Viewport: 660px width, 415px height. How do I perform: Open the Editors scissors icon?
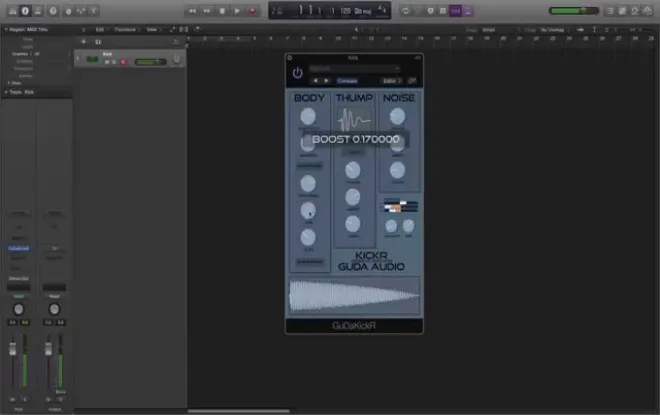click(93, 11)
